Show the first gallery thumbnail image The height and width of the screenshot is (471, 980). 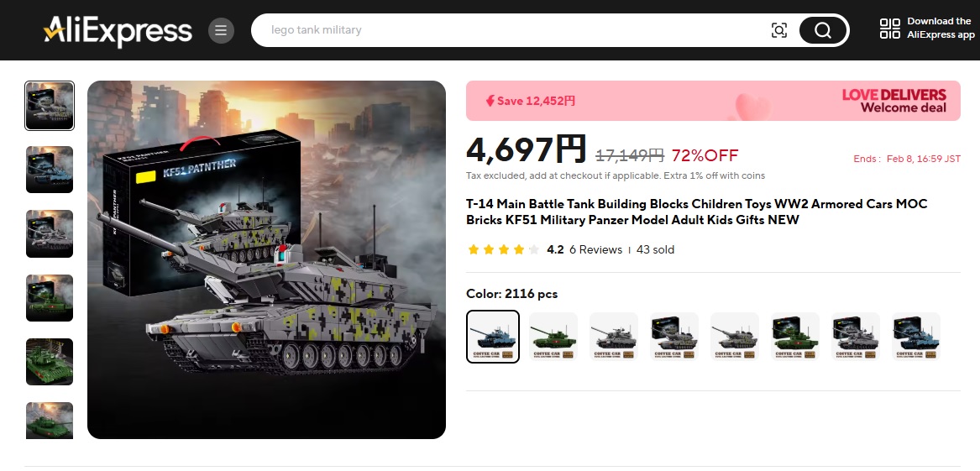(50, 106)
